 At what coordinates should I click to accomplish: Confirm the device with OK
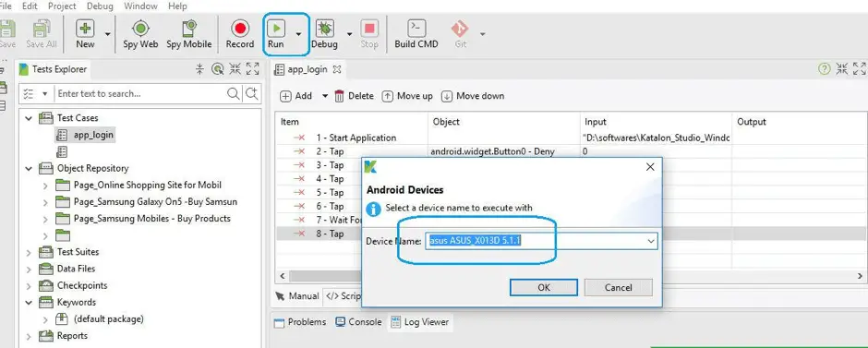coord(544,287)
